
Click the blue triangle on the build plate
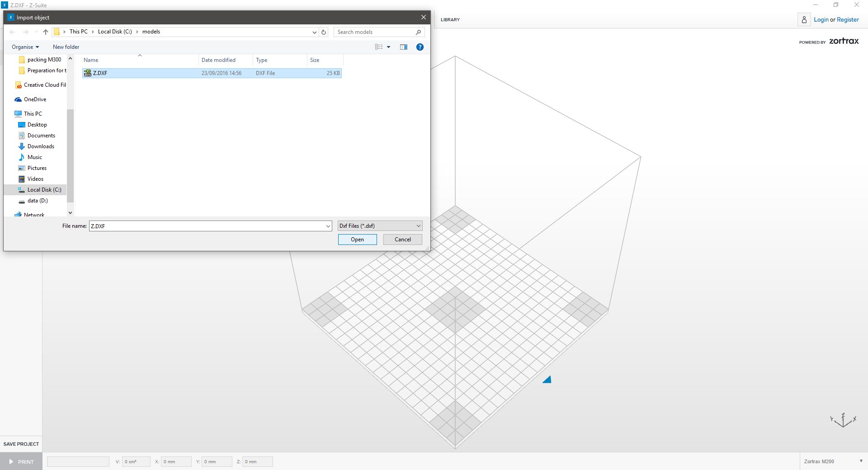pyautogui.click(x=547, y=380)
